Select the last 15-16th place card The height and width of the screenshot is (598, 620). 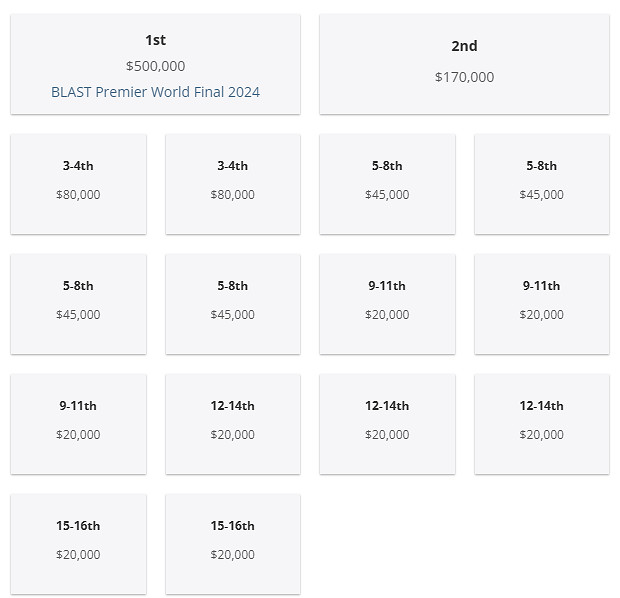tap(232, 544)
